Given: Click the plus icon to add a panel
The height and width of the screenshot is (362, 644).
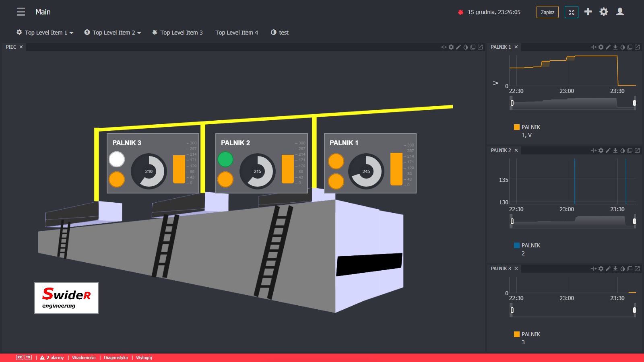Looking at the screenshot, I should pyautogui.click(x=588, y=12).
